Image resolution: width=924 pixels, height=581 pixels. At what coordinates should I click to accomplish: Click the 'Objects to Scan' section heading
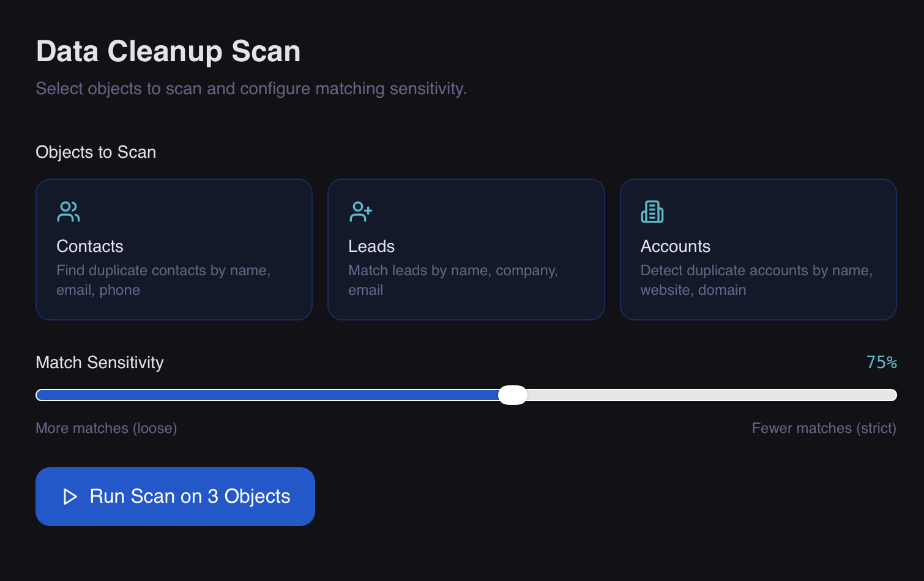pos(96,152)
